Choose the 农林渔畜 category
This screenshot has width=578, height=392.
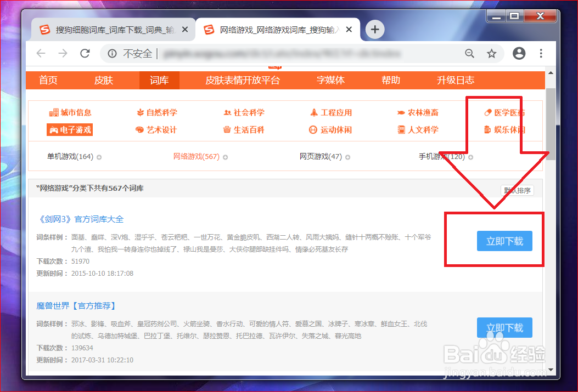click(418, 112)
